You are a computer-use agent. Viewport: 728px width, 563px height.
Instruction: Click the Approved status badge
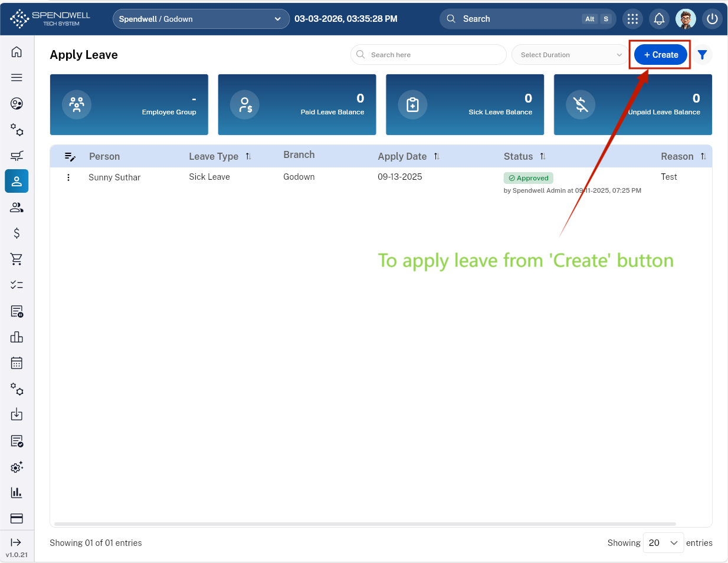529,178
